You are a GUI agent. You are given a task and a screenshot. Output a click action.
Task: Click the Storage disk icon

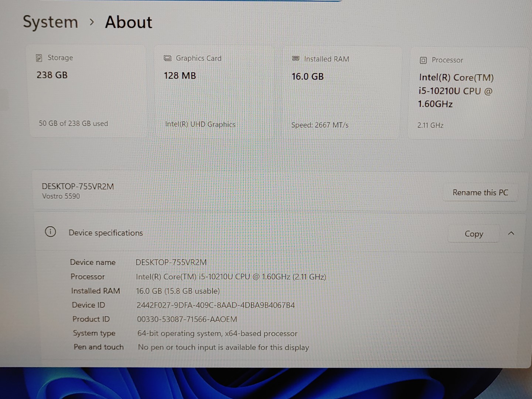coord(39,58)
